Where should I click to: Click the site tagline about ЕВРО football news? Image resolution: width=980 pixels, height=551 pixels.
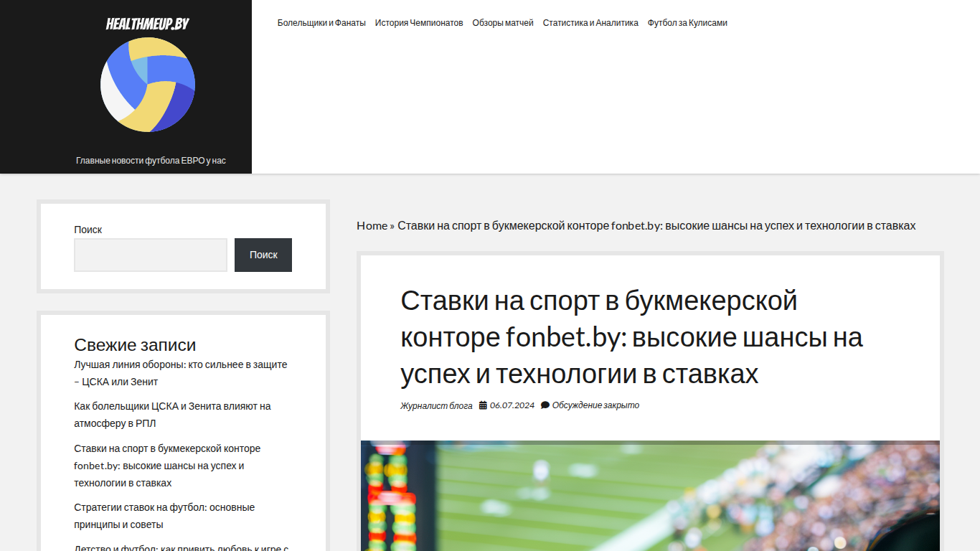pyautogui.click(x=151, y=161)
